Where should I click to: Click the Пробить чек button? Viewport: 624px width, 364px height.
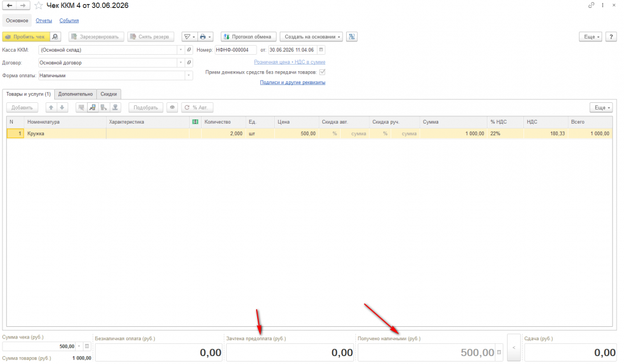(x=26, y=37)
